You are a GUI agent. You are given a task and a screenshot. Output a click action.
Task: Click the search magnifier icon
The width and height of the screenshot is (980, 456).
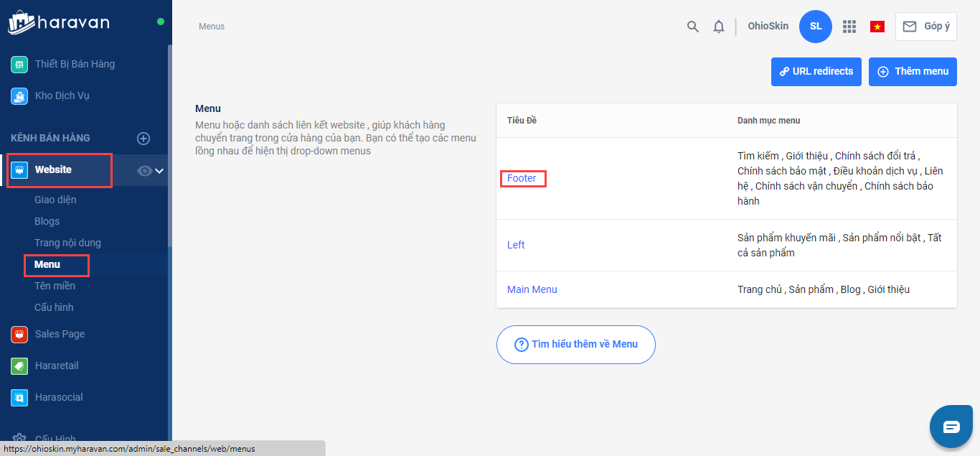click(x=692, y=27)
